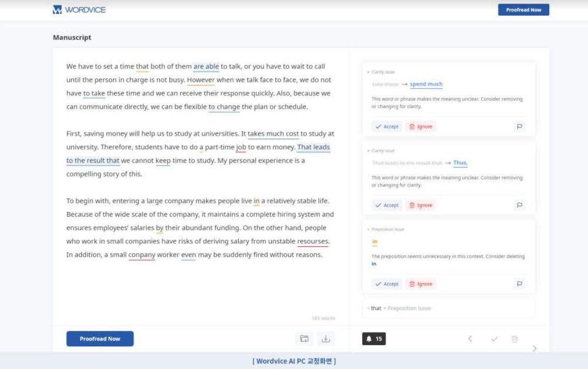Click highlighted word 'However' in the text

click(x=201, y=80)
